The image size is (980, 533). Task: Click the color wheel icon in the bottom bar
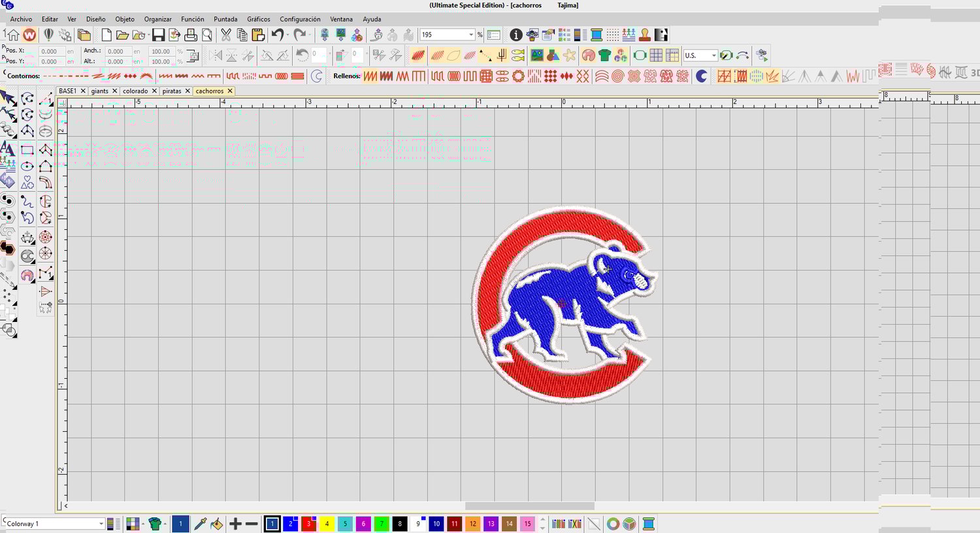pos(613,524)
